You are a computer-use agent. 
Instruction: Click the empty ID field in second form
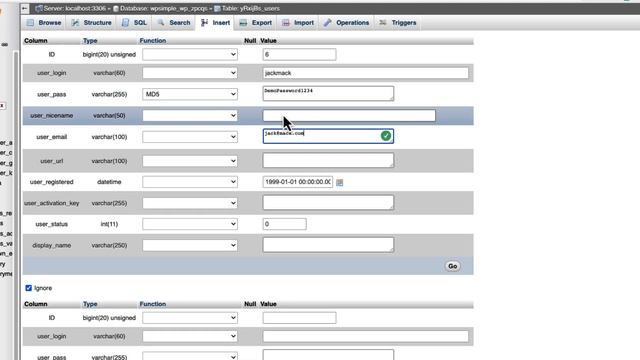pyautogui.click(x=300, y=318)
